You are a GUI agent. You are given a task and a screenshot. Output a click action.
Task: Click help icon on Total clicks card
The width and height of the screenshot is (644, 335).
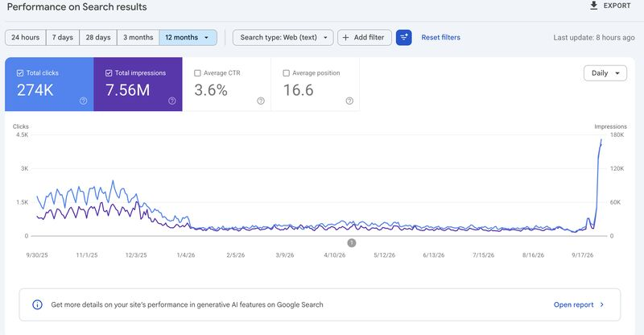(x=84, y=101)
